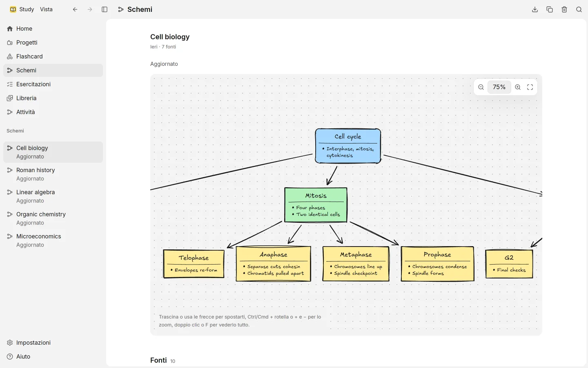Go back with the left arrow
Viewport: 588px width, 368px height.
75,9
